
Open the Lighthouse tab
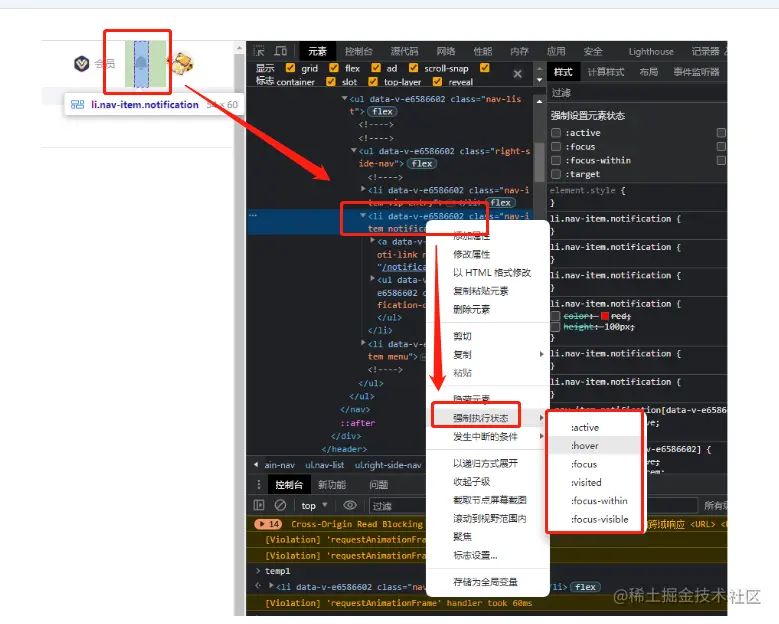pos(651,52)
